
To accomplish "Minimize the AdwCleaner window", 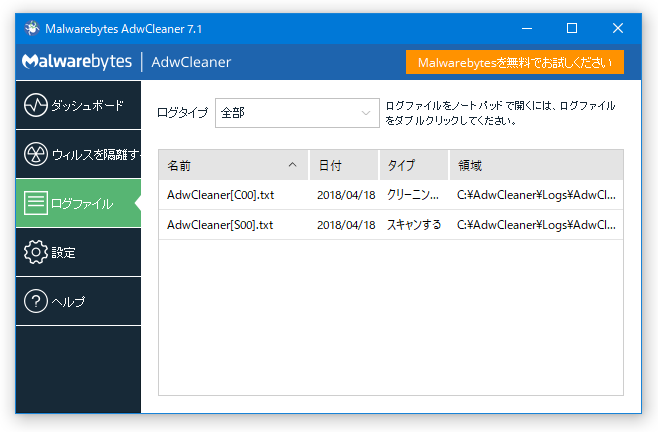I will click(x=527, y=28).
